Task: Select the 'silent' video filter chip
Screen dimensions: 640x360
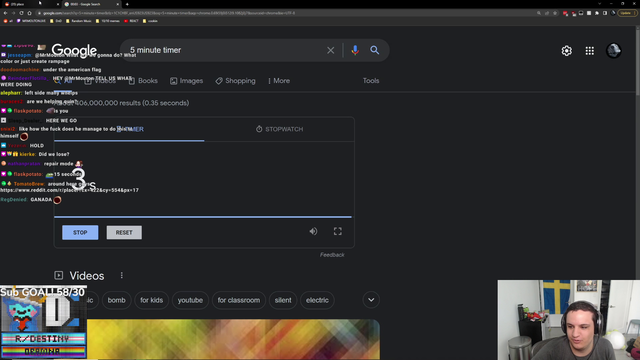Action: [283, 300]
